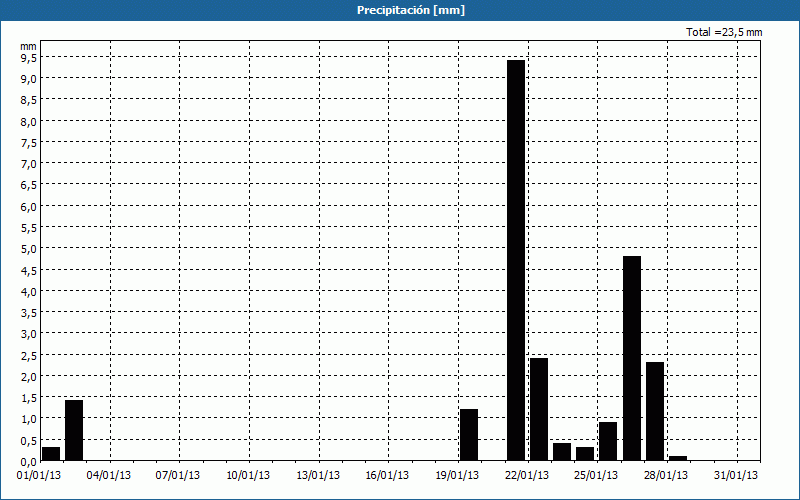The width and height of the screenshot is (800, 500).
Task: Click the y-axis value 0,0
Action: [x=29, y=462]
